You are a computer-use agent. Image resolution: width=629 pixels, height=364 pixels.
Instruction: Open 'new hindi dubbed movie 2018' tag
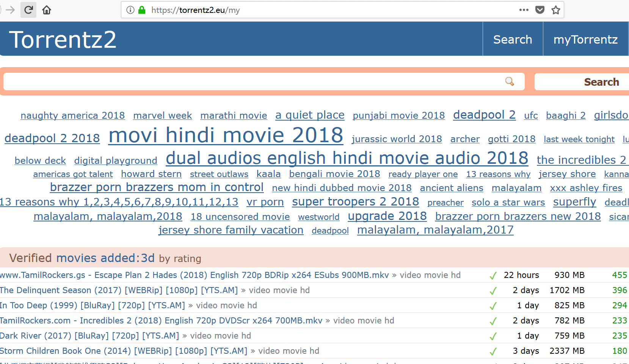(342, 188)
